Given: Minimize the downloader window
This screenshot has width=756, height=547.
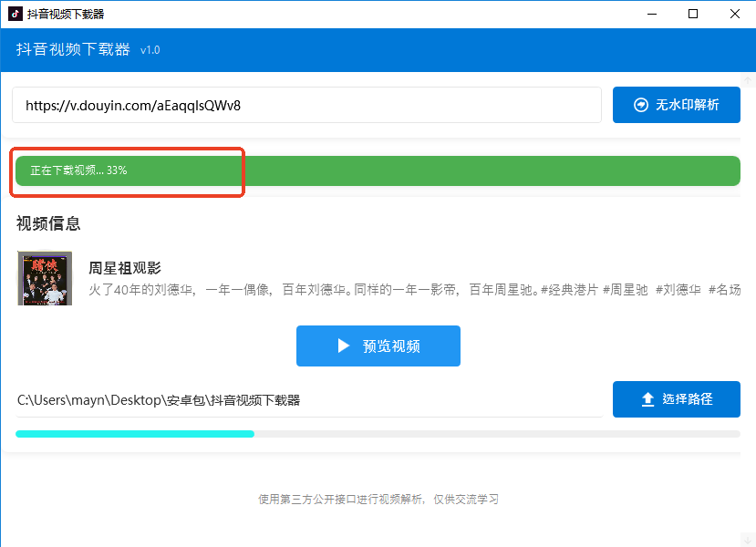Looking at the screenshot, I should coord(652,14).
